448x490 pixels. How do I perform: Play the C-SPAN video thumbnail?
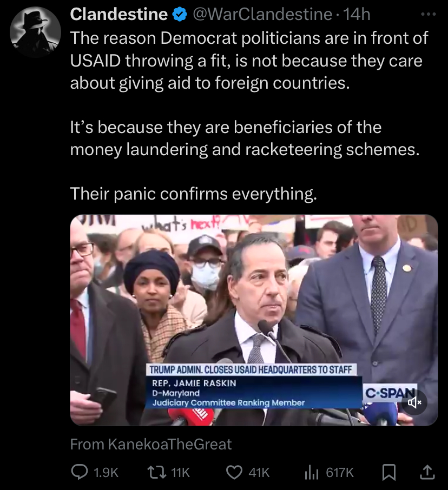(254, 320)
